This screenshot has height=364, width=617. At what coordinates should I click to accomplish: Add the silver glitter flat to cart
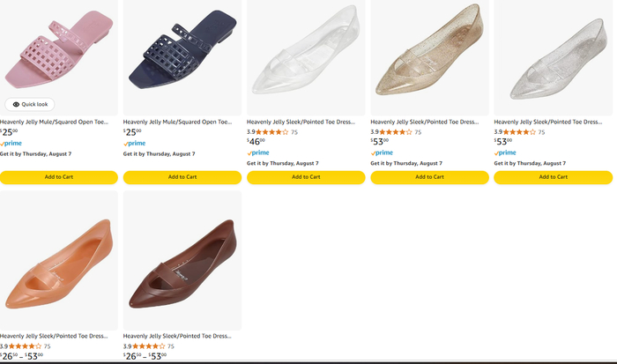coord(553,177)
